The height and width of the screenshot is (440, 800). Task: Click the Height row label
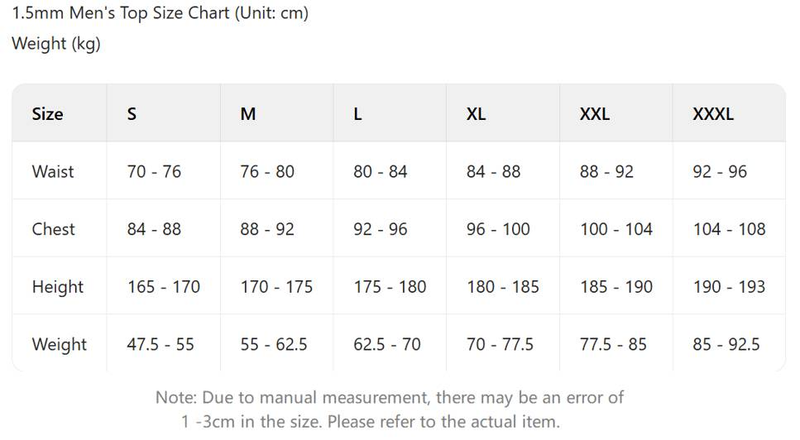point(57,287)
